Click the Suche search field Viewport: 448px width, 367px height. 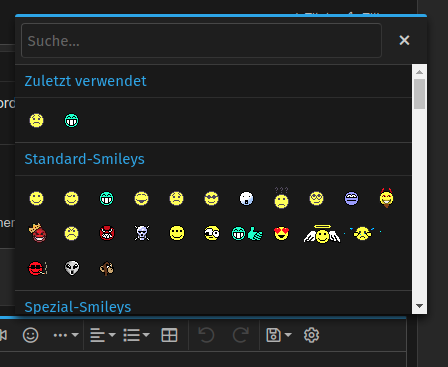click(x=201, y=41)
